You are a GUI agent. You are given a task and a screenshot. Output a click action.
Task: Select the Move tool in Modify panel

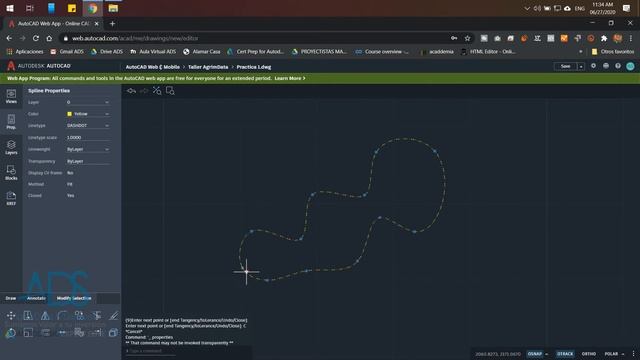(x=11, y=315)
